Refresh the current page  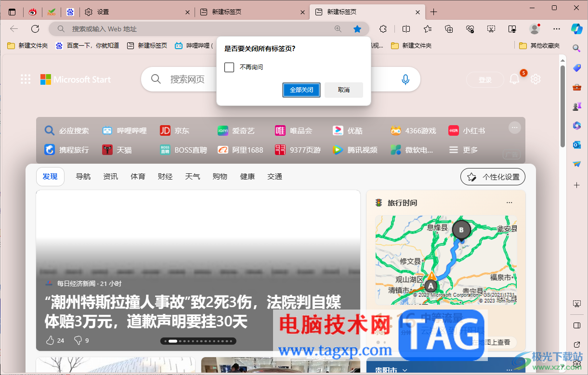(x=35, y=29)
